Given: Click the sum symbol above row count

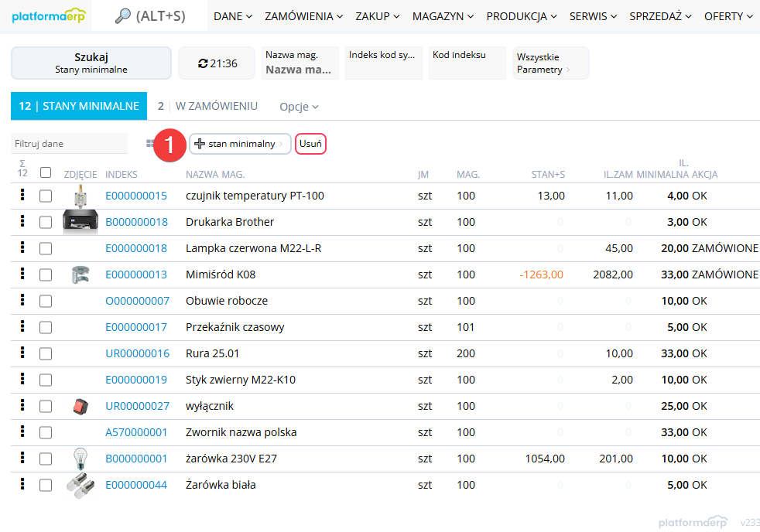Looking at the screenshot, I should pyautogui.click(x=22, y=163).
